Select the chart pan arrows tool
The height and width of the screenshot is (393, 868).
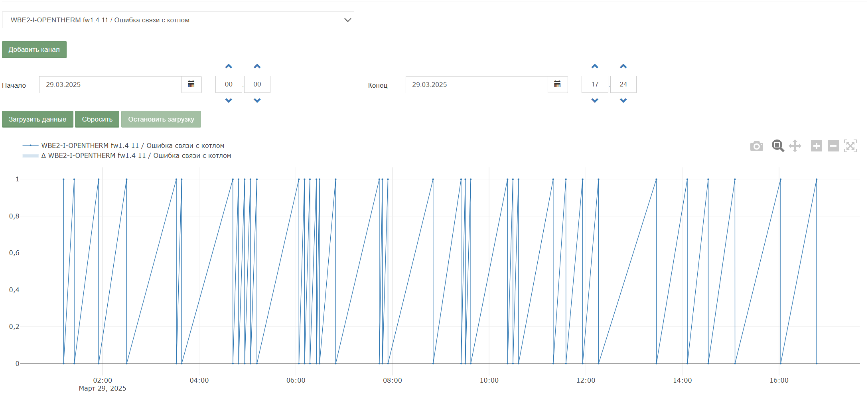[795, 146]
